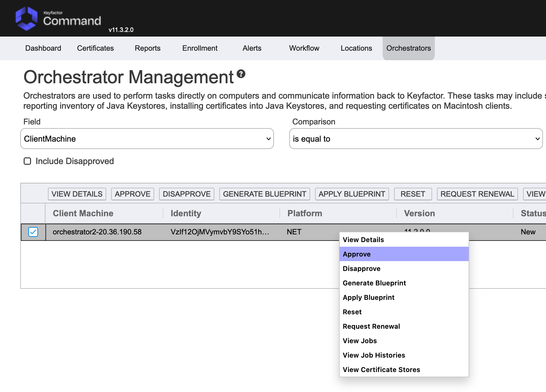Pick Generate Blueprint from context menu

tap(374, 283)
